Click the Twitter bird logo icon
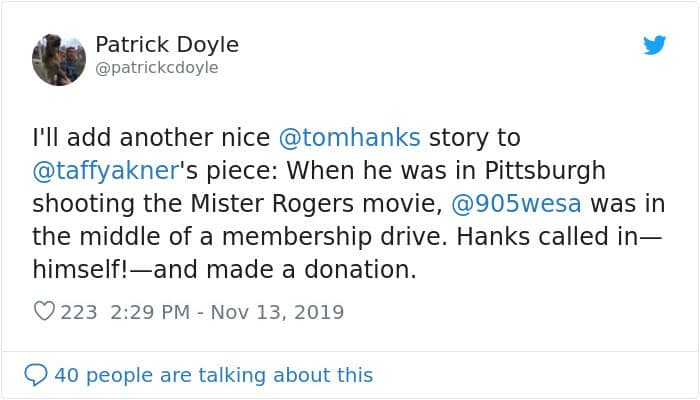 [654, 46]
